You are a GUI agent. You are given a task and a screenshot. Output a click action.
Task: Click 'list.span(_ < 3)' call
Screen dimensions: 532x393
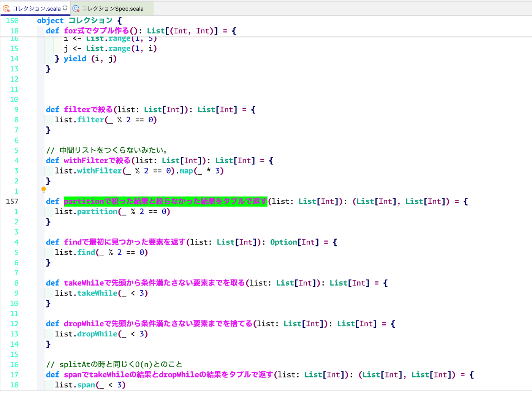pyautogui.click(x=90, y=385)
